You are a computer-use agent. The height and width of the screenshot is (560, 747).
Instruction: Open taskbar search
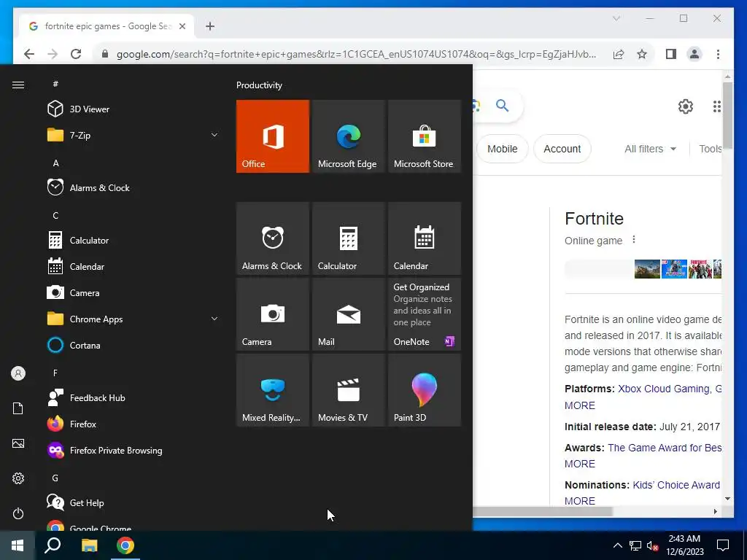pyautogui.click(x=53, y=545)
